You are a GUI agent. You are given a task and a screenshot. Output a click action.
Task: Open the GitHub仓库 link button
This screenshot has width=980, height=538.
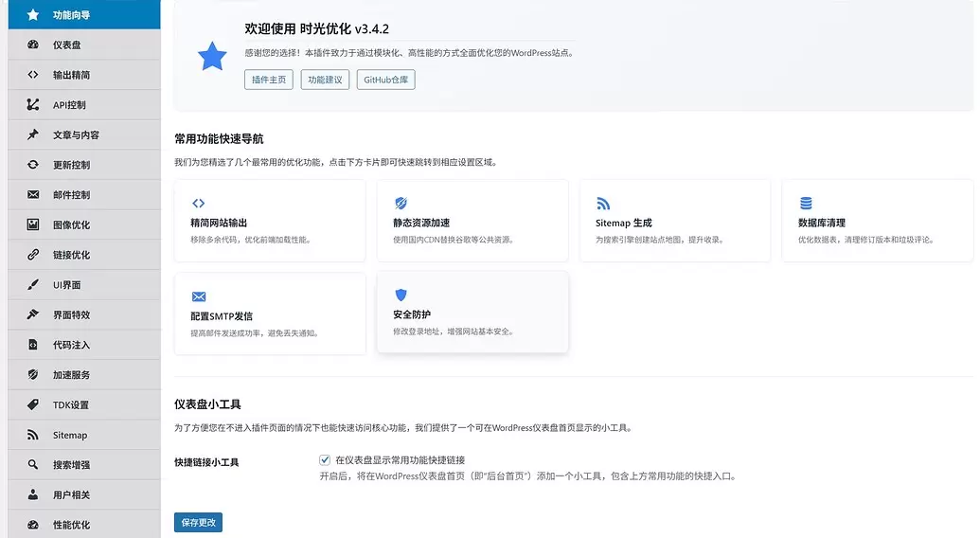coord(385,80)
